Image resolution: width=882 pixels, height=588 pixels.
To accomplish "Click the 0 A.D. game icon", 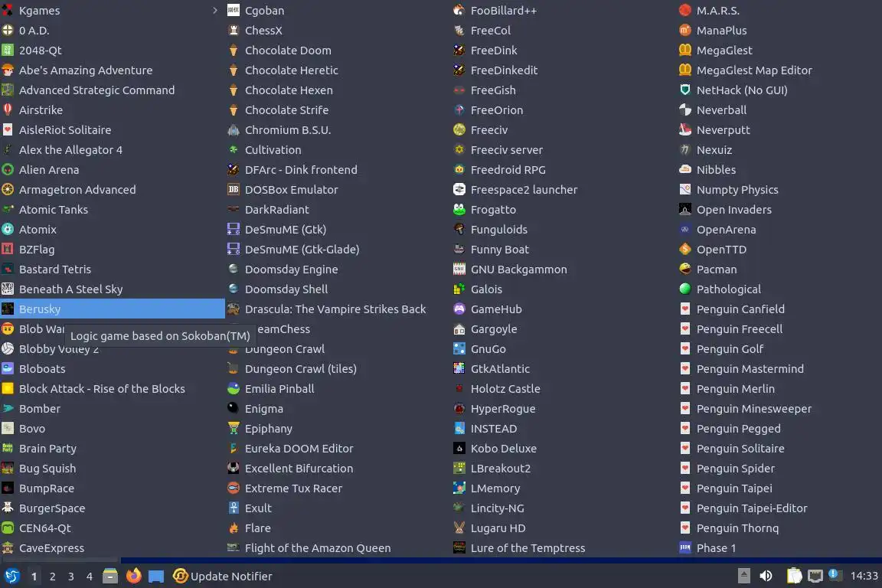I will click(x=8, y=31).
